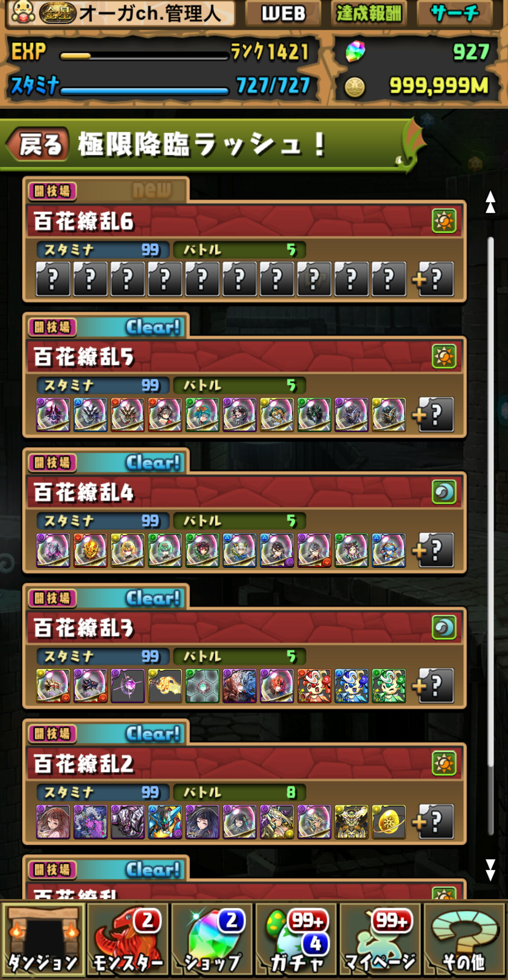
Task: Open 達成報酬 achievement rewards
Action: [369, 13]
